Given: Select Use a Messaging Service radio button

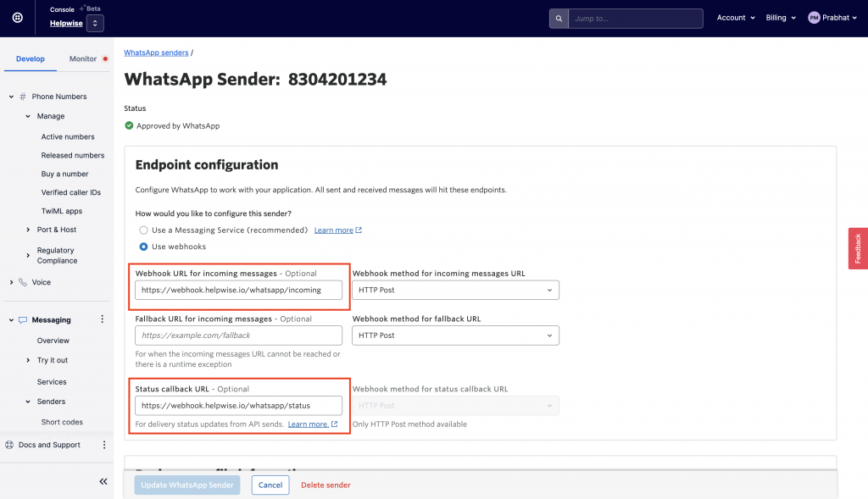Looking at the screenshot, I should point(143,230).
